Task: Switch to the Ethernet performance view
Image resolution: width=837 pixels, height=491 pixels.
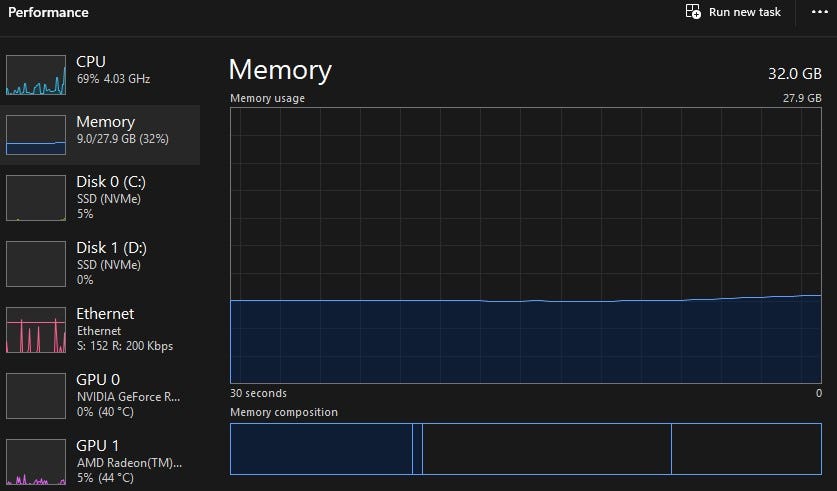Action: pyautogui.click(x=125, y=329)
